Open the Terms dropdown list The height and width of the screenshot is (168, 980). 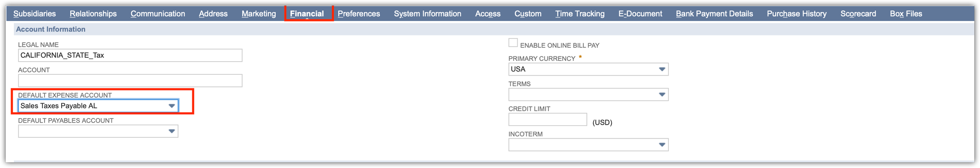(x=588, y=94)
